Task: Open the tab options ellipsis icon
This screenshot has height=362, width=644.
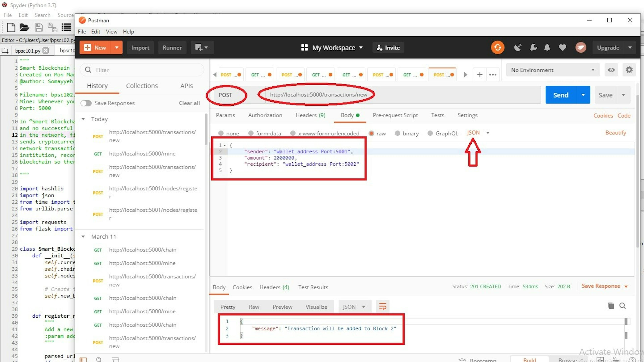Action: coord(493,74)
